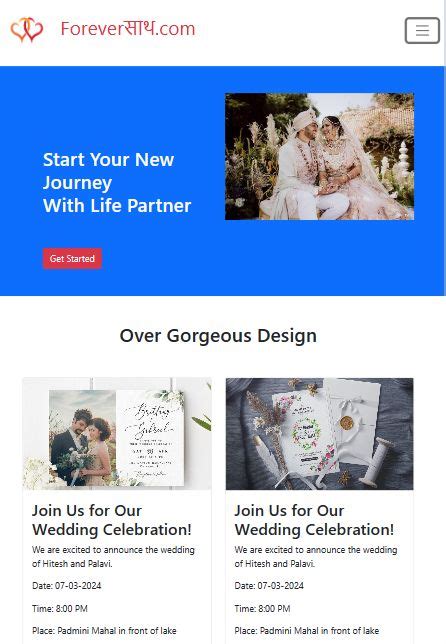Click the right card's Hitesh and Palavi announcement
This screenshot has width=446, height=644.
316,557
